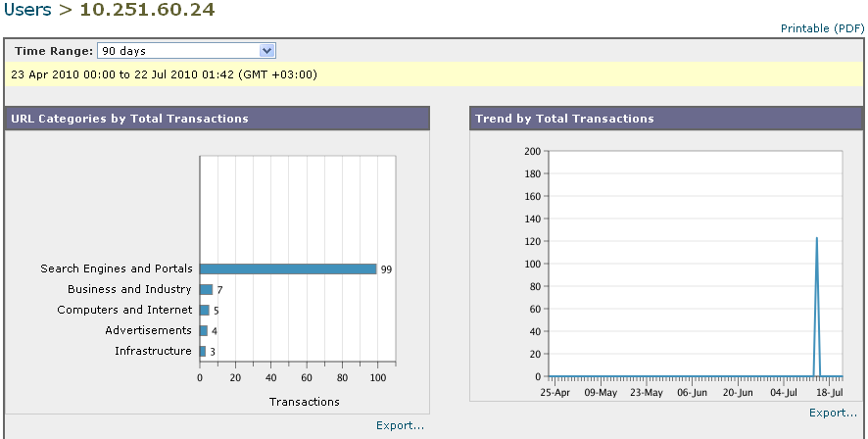Image resolution: width=868 pixels, height=439 pixels.
Task: Select the Computers and Internet label
Action: pos(124,310)
